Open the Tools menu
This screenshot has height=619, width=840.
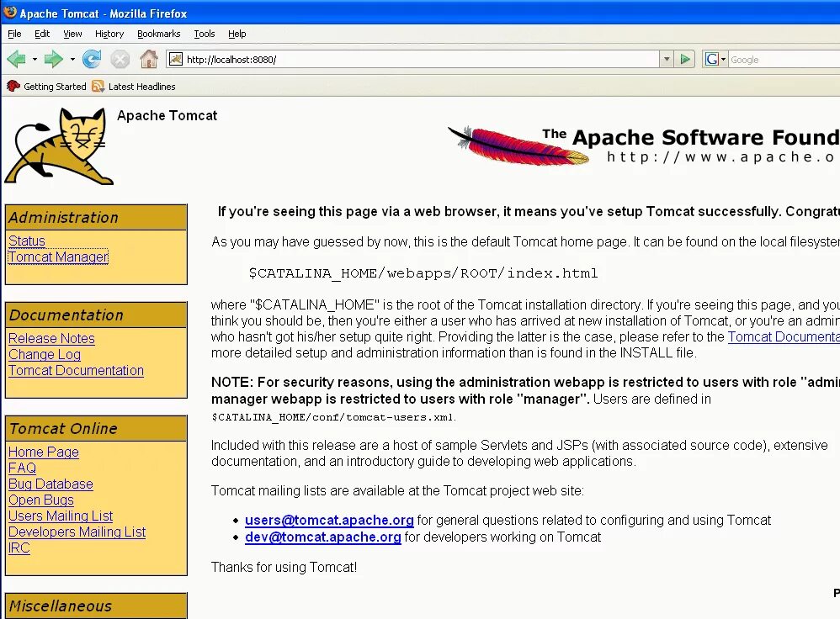click(204, 34)
